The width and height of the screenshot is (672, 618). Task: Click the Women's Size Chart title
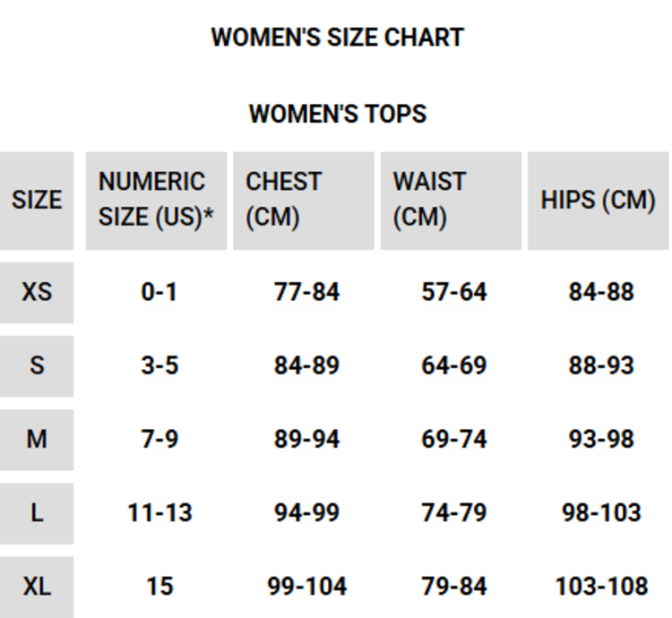click(337, 38)
